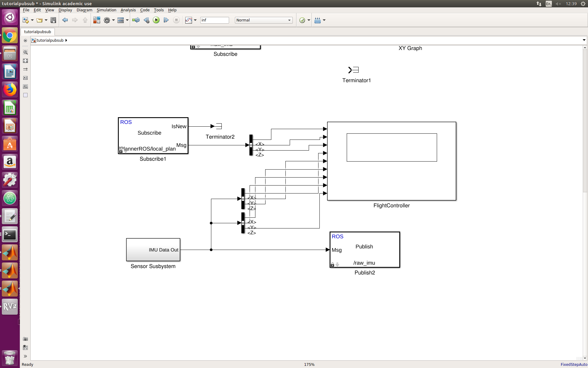
Task: Run the simulation with the green play button
Action: point(156,20)
